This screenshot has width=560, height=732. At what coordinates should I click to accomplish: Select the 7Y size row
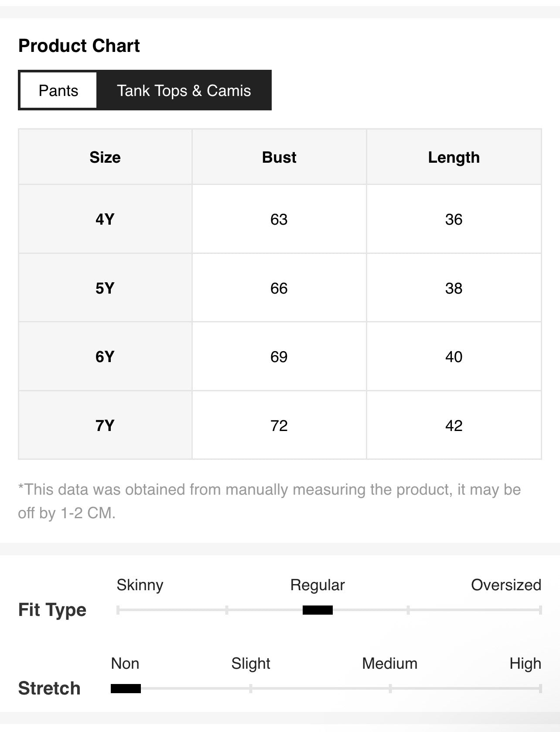click(280, 425)
